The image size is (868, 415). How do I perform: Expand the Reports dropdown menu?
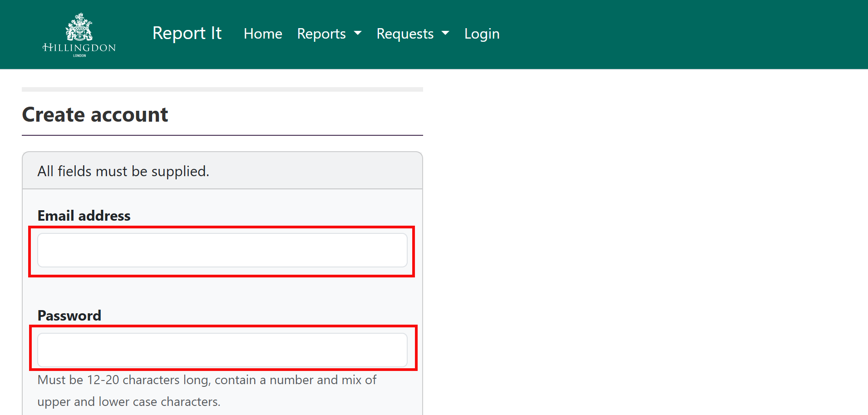[329, 34]
